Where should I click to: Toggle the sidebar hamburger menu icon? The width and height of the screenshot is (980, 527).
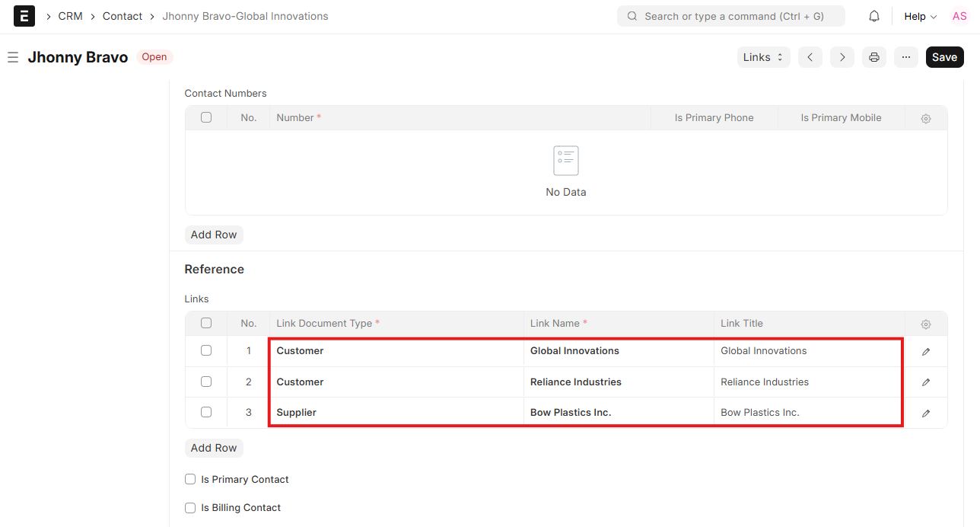(x=13, y=57)
